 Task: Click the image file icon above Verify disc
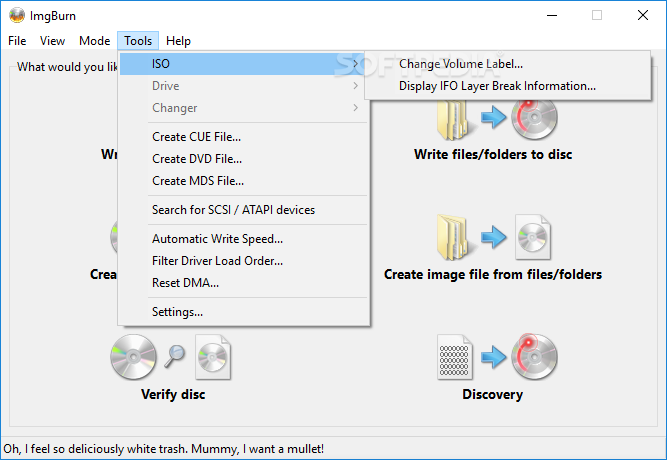click(213, 357)
